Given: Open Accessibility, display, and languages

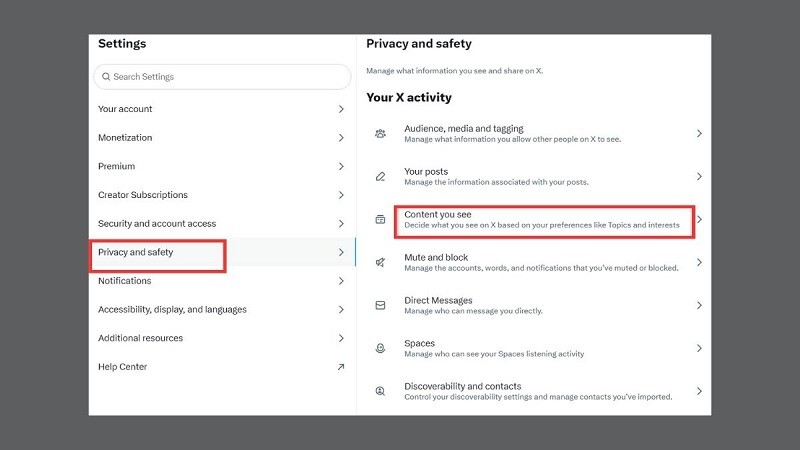Looking at the screenshot, I should (x=172, y=310).
